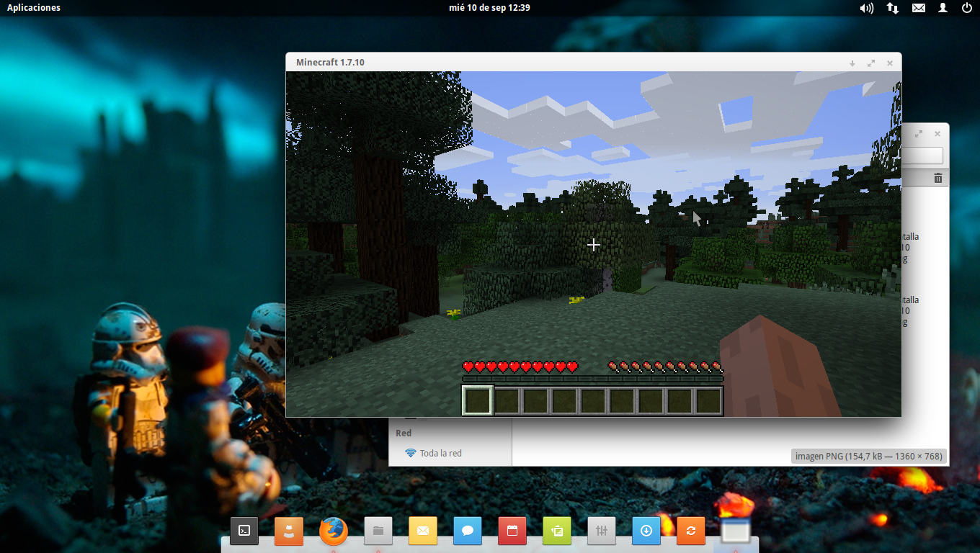Click the hunger drumsticks bar in Minecraft
Viewport: 980px width, 553px height.
(x=664, y=367)
